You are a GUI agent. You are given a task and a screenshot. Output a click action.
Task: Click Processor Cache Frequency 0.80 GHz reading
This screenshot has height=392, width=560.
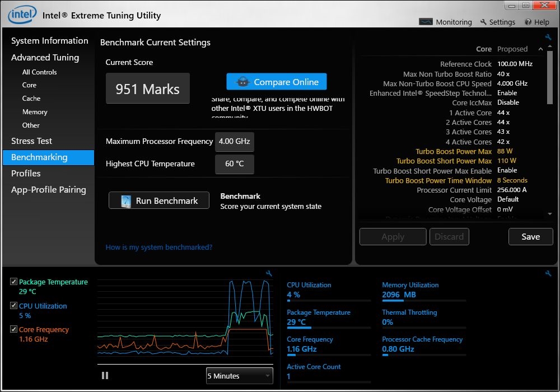[398, 349]
